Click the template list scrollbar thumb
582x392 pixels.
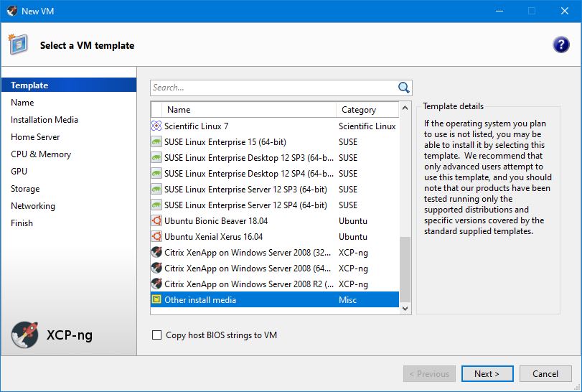[x=405, y=269]
